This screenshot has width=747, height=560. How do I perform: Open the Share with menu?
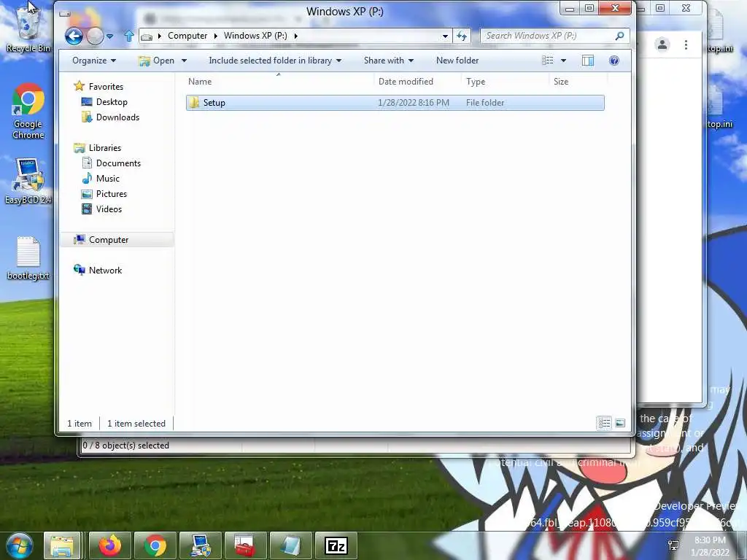click(x=389, y=61)
